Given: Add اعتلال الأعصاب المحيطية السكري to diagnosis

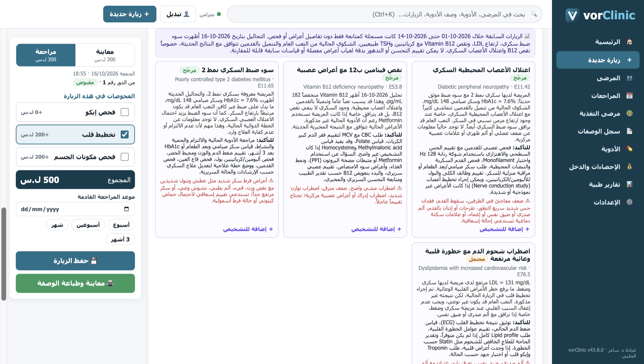Looking at the screenshot, I should (505, 229).
